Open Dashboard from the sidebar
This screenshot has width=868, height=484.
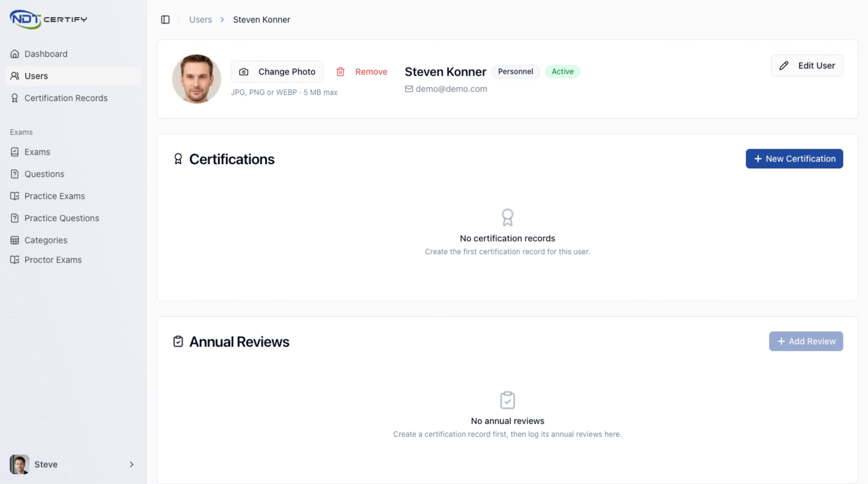pos(73,54)
